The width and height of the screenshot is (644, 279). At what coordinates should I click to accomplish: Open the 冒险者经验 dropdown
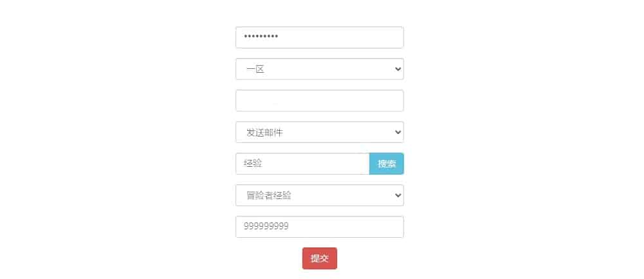click(320, 195)
